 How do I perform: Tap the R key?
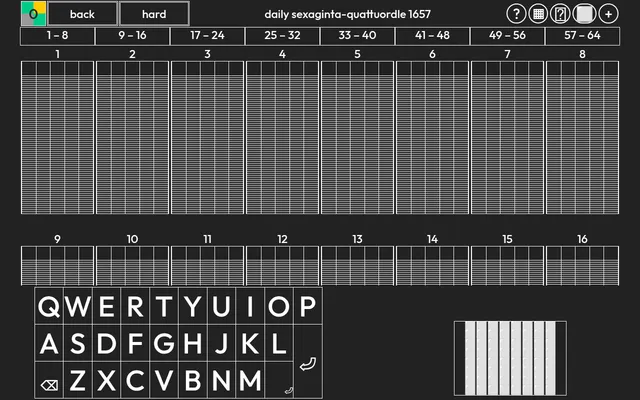(135, 306)
